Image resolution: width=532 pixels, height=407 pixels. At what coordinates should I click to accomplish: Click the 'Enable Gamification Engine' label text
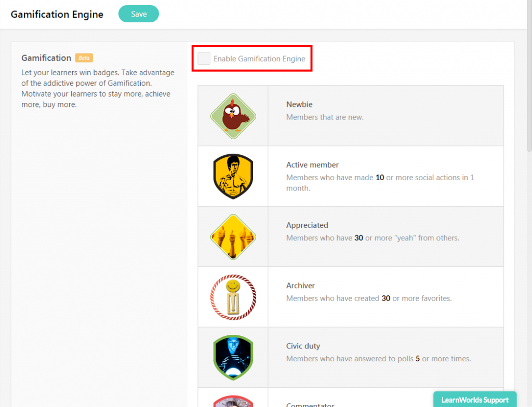pyautogui.click(x=260, y=59)
